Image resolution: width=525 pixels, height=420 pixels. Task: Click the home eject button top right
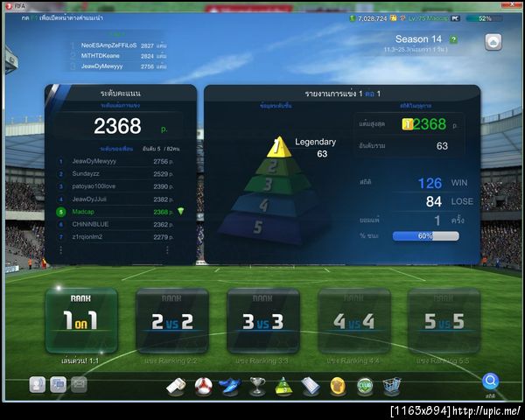493,42
